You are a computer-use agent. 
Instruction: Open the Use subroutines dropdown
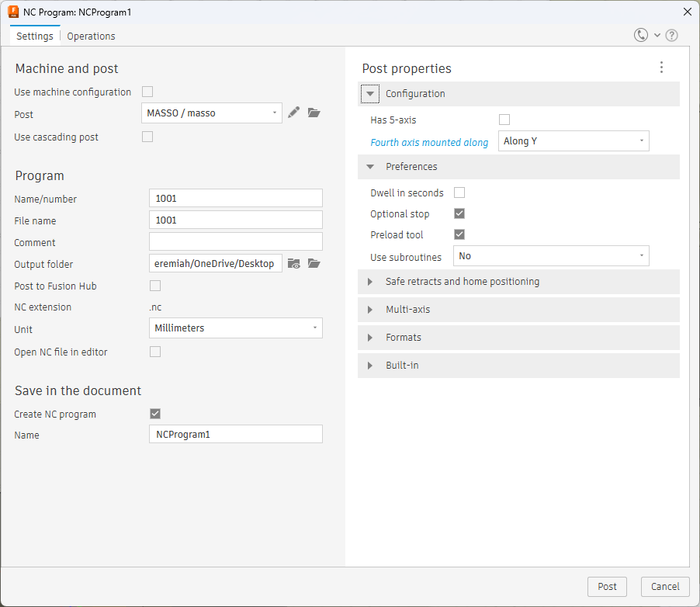tap(550, 256)
